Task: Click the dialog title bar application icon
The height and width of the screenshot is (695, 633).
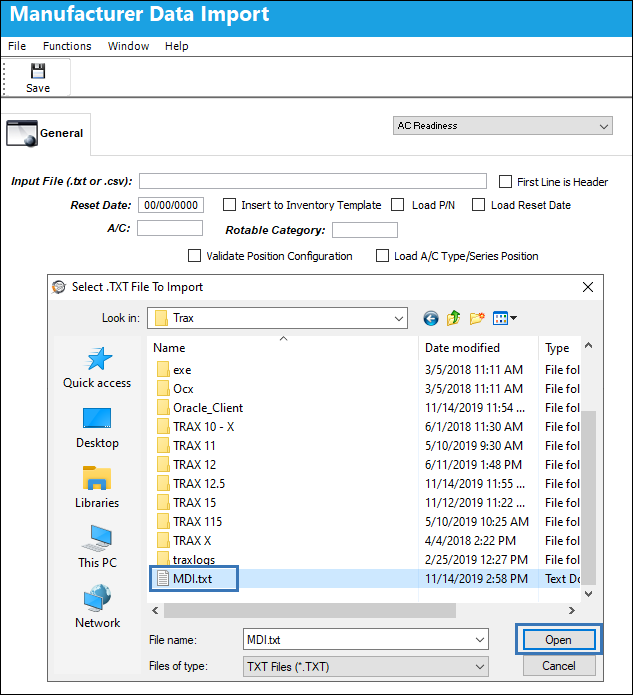Action: 59,287
